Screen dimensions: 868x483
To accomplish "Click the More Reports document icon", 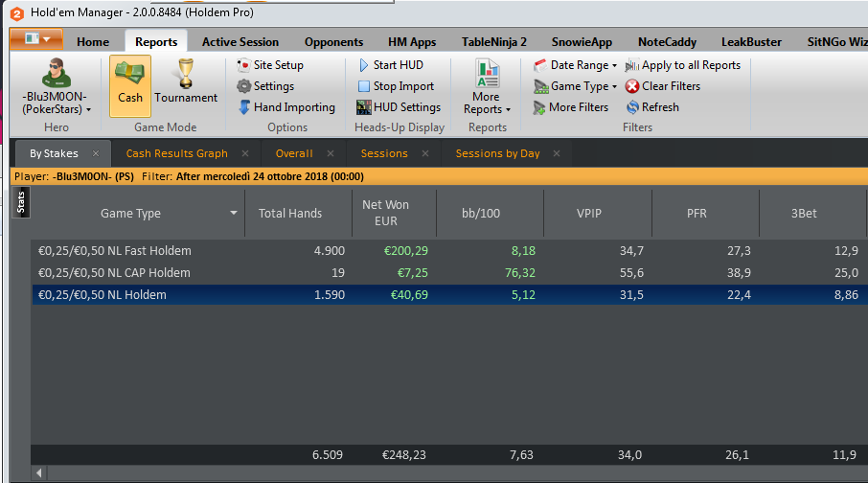I will pos(487,74).
